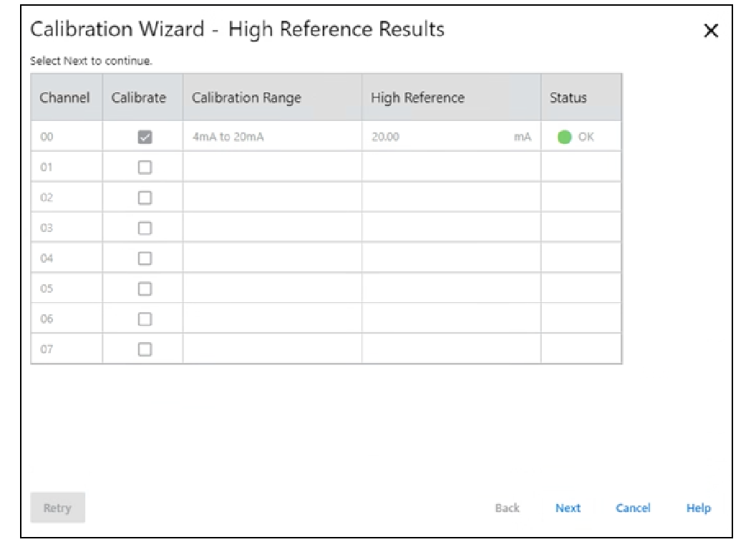
Task: Select the Calibration Range column header
Action: pyautogui.click(x=273, y=97)
